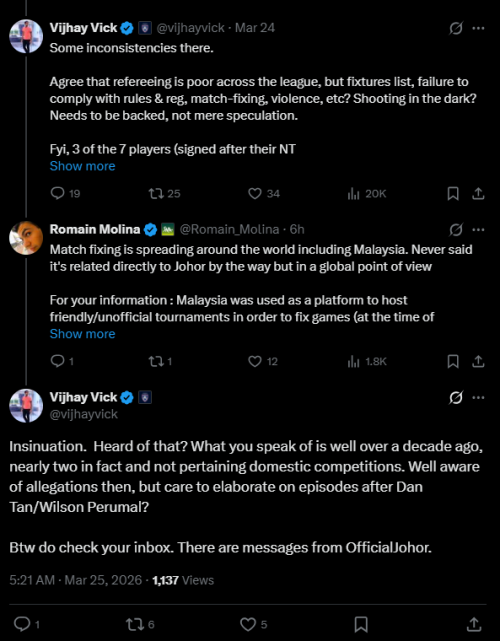This screenshot has width=500, height=641.
Task: Open the 5:21 AM Mar 25, 2026 timestamp
Action: 76,580
